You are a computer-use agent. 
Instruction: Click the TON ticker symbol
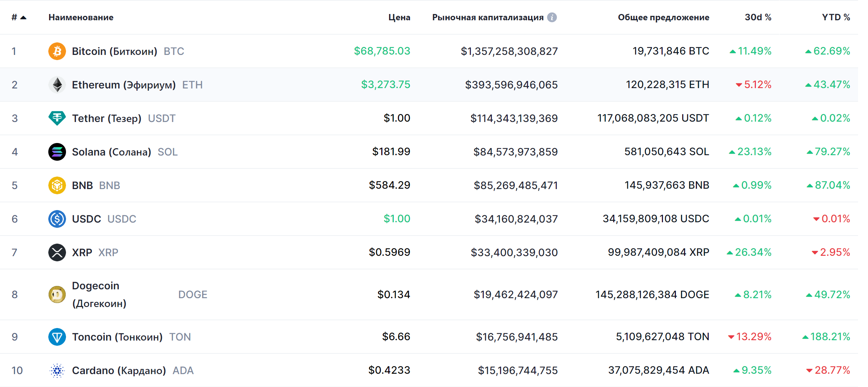coord(180,337)
